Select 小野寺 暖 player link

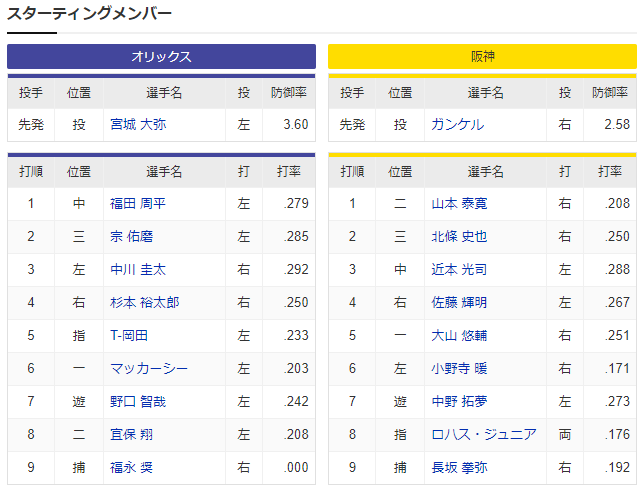tap(459, 368)
